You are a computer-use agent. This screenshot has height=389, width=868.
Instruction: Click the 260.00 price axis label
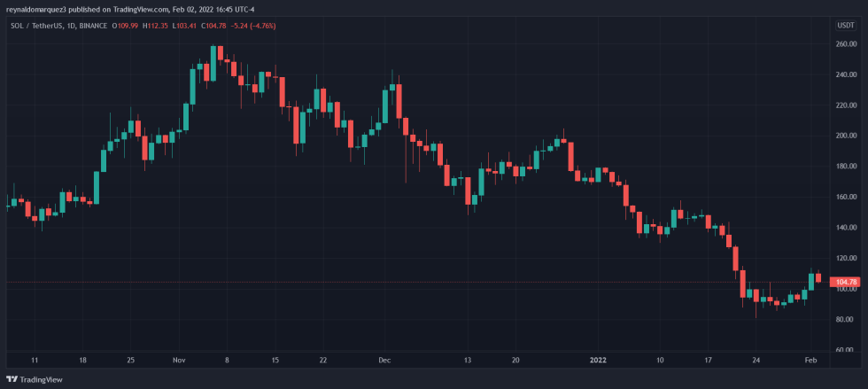point(847,43)
